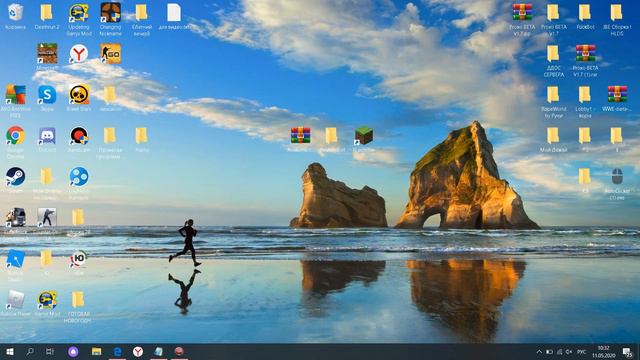Select the WWE-beta archive

pos(617,95)
